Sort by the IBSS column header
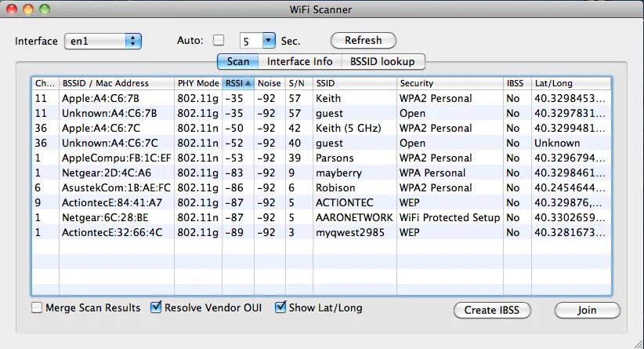This screenshot has height=349, width=644. pos(517,83)
